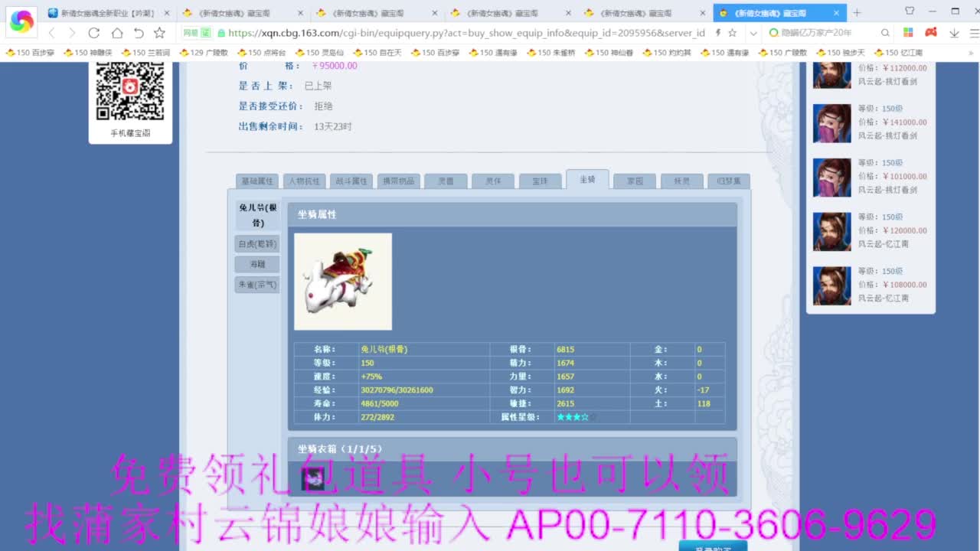Click the 根骨 value 6815
980x551 pixels.
click(x=565, y=349)
